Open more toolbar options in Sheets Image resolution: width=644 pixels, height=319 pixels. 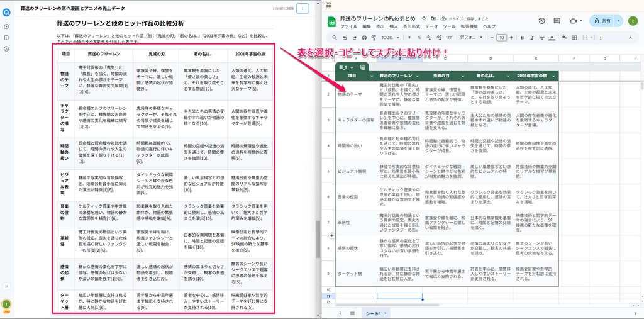(601, 38)
